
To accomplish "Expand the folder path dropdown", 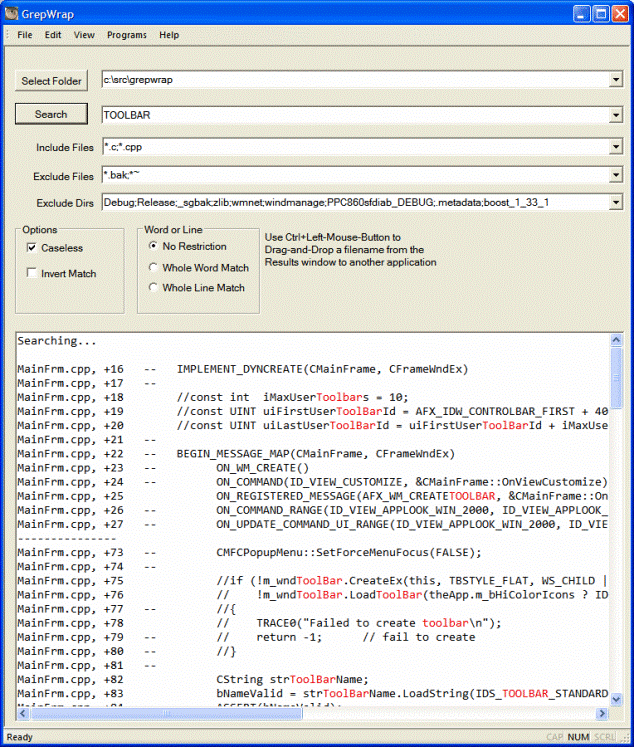I will (616, 79).
